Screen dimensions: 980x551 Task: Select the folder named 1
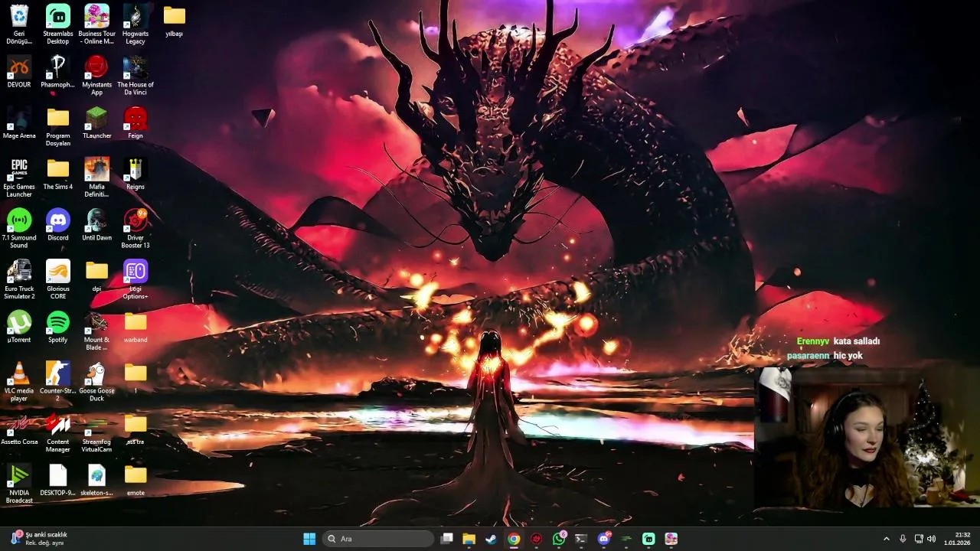136,378
